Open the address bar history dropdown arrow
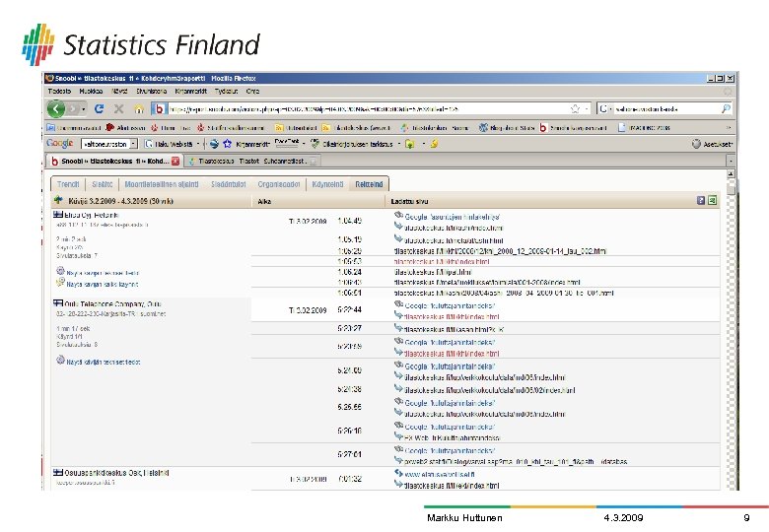Viewport: 769px width, 532px height. tap(586, 108)
